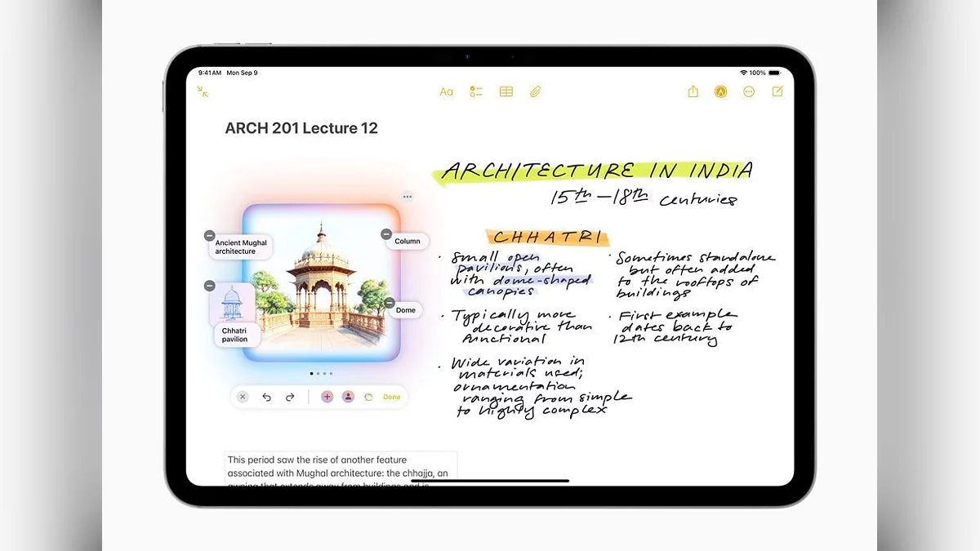Insert a checklist with the checklist icon
Viewport: 980px width, 551px height.
(476, 92)
